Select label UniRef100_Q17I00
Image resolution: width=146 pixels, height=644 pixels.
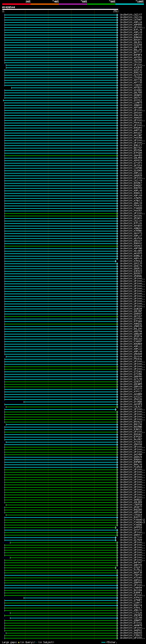131,538
